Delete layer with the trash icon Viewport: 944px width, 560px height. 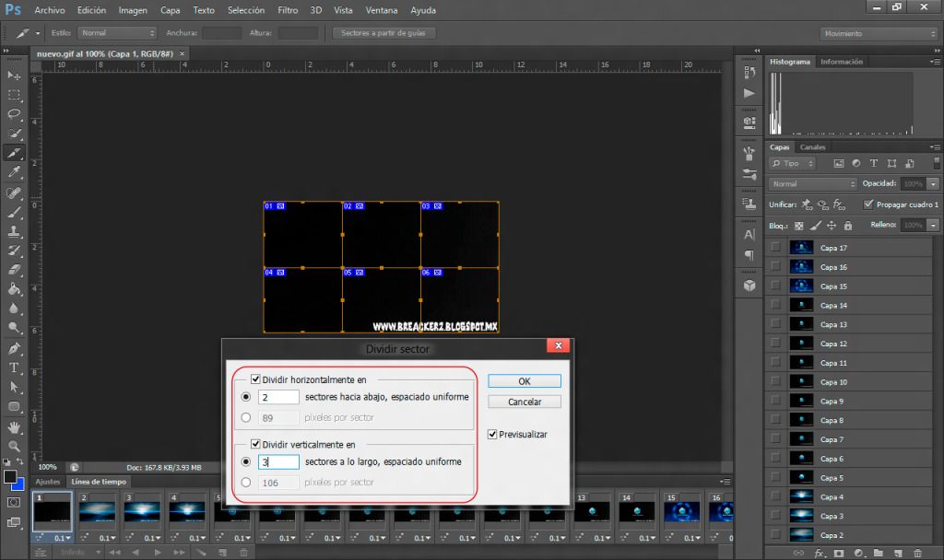click(x=917, y=553)
